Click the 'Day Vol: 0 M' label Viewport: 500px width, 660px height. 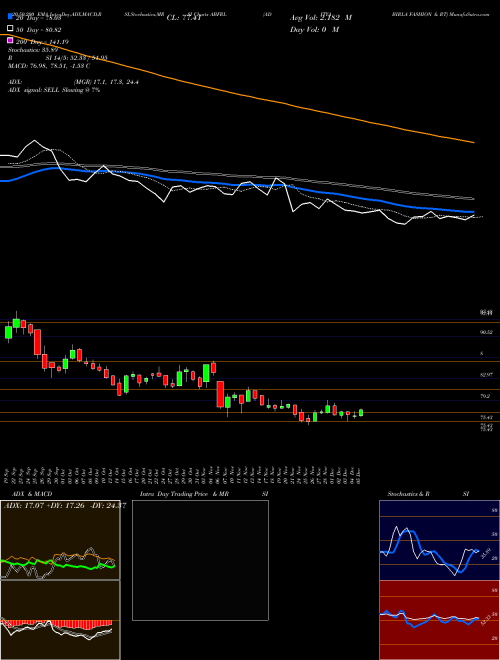click(x=314, y=29)
